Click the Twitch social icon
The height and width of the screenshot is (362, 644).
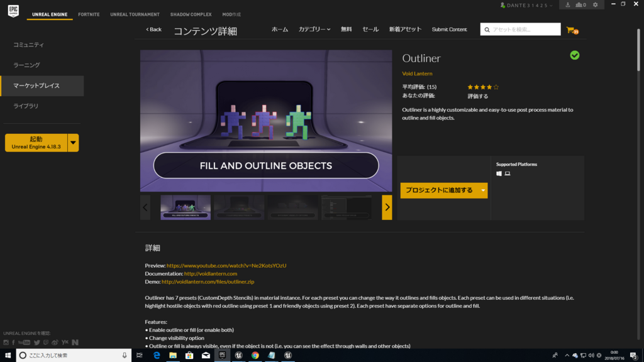(x=46, y=342)
